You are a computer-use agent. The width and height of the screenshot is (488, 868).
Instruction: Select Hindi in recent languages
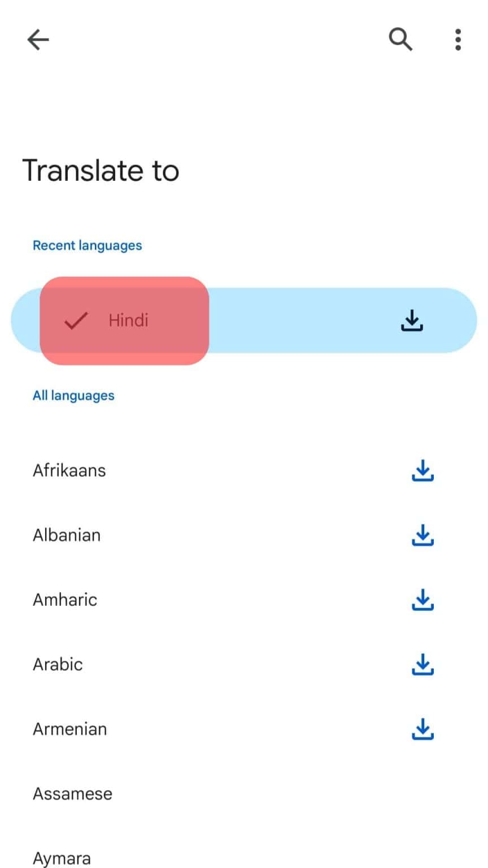click(x=129, y=320)
